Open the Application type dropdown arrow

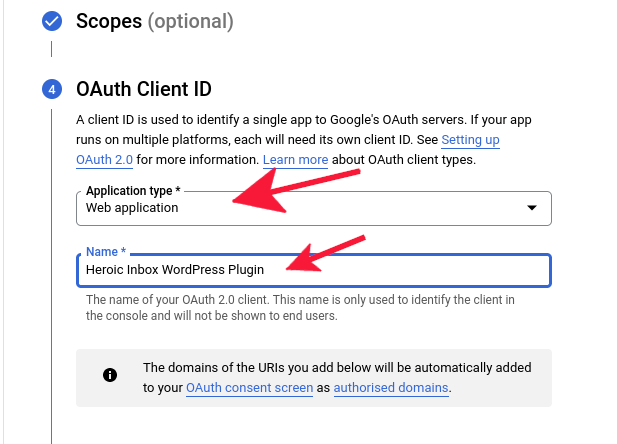[532, 208]
